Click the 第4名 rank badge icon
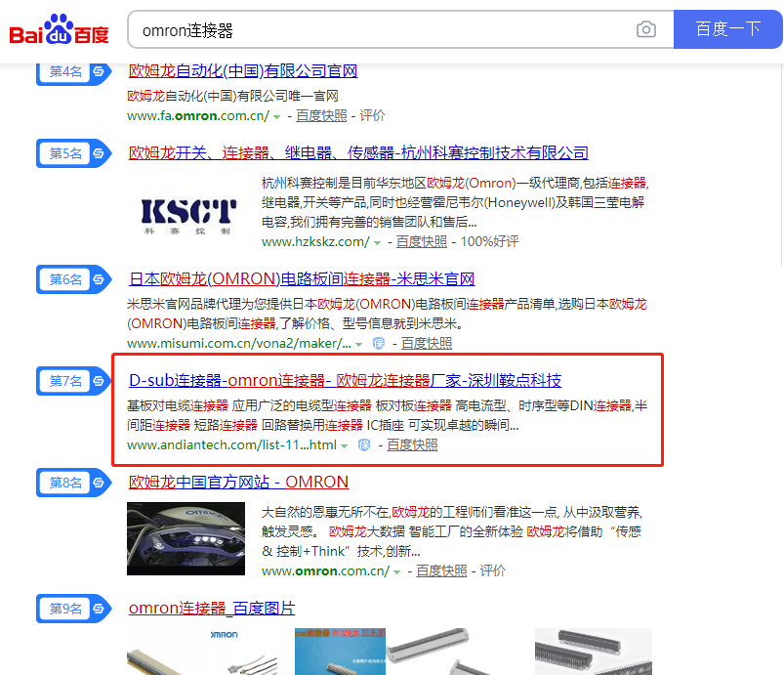The height and width of the screenshot is (675, 784). (x=74, y=72)
